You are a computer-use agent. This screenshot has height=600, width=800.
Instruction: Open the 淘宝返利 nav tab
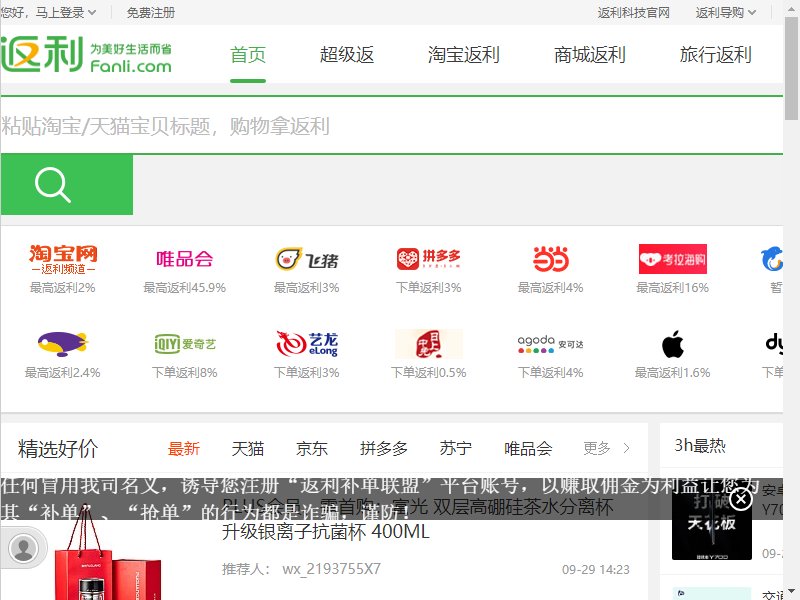(464, 55)
